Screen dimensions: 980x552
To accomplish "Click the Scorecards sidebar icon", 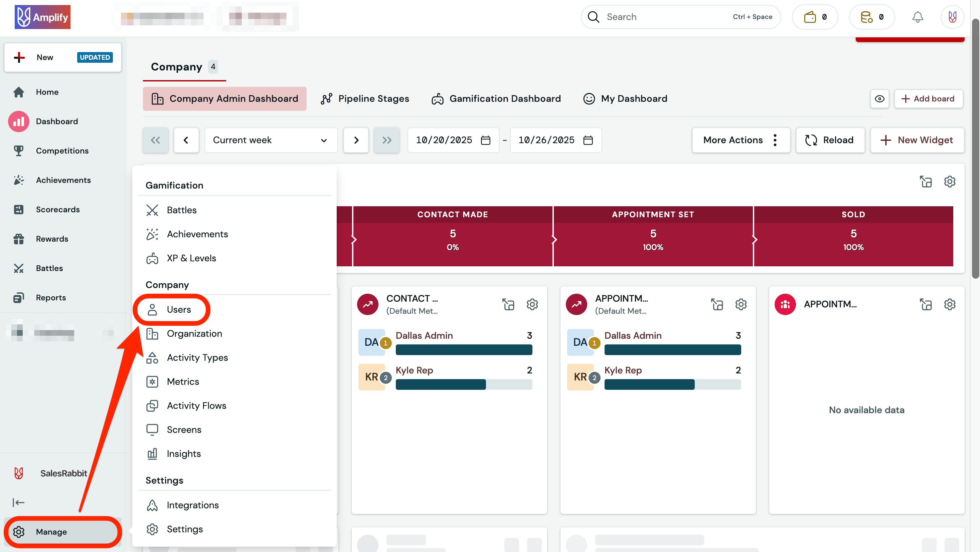I will [x=18, y=210].
